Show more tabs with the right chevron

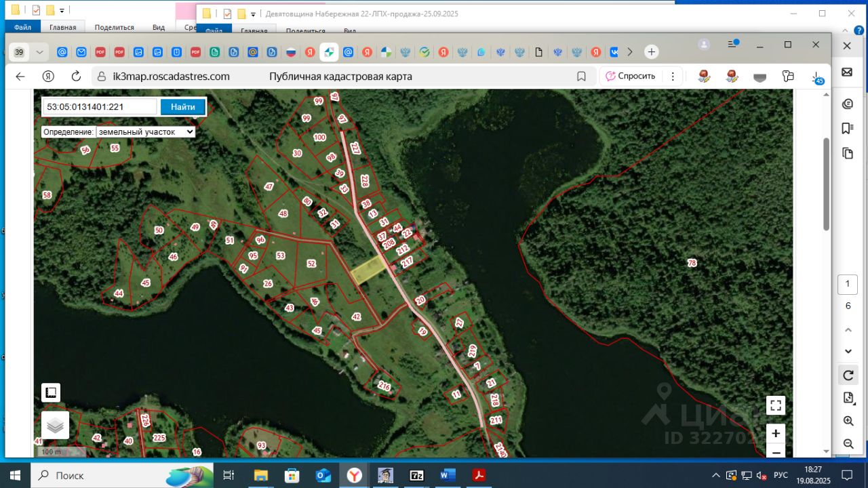[x=630, y=52]
